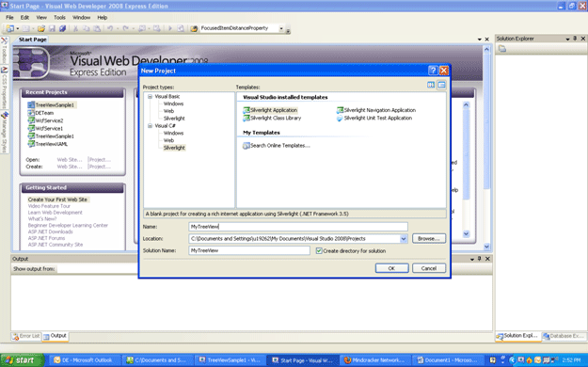Screen dimensions: 588x367
Task: Click the Save All toolbar icon
Action: tap(62, 28)
